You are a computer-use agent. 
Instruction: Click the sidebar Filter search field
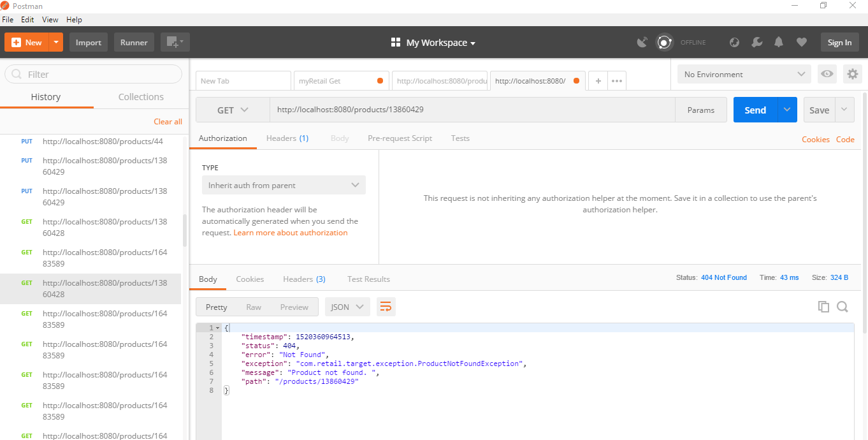93,74
